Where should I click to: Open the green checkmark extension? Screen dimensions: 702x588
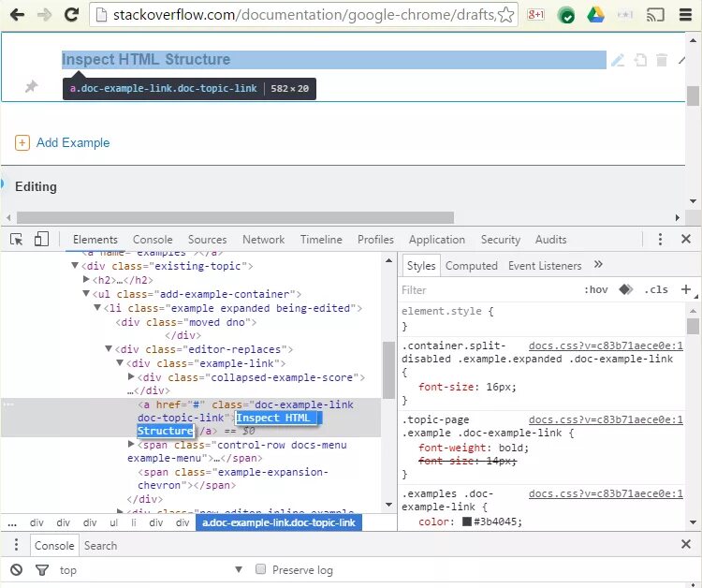pyautogui.click(x=566, y=15)
